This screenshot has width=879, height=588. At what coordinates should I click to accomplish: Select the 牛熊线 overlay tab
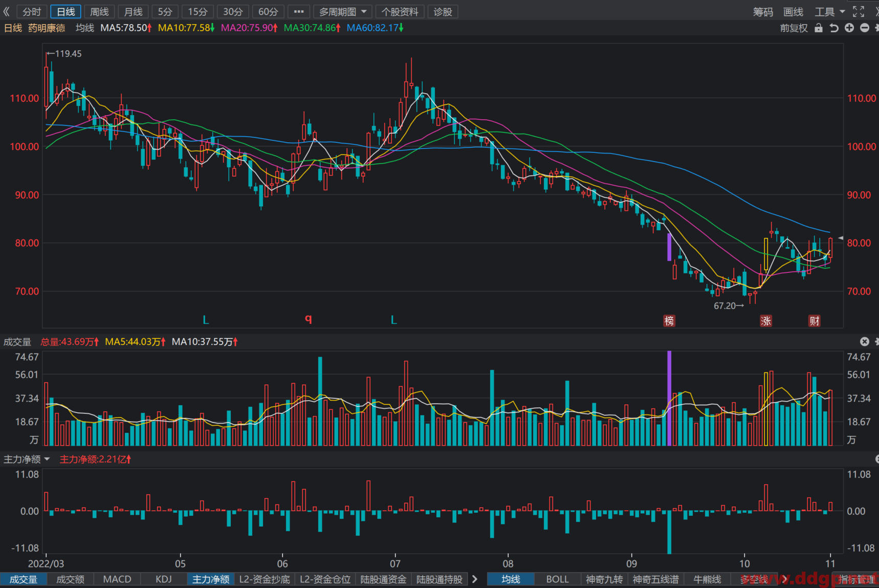click(707, 579)
